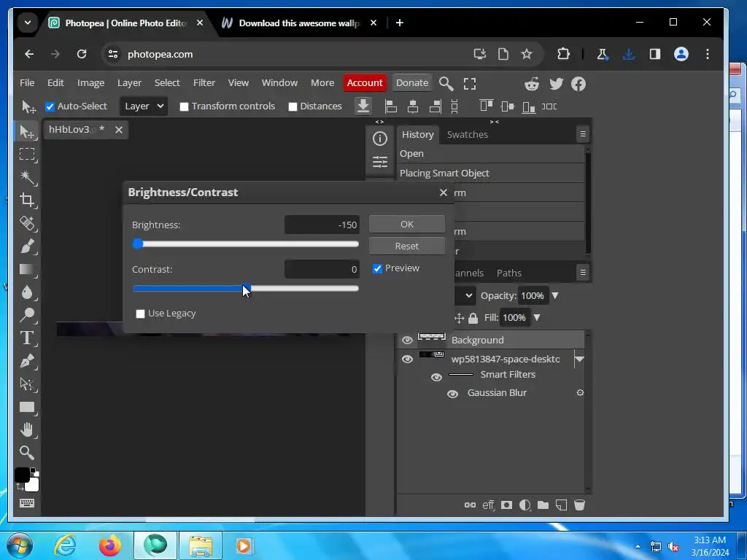Select the Move tool in the toolbox

click(x=27, y=131)
